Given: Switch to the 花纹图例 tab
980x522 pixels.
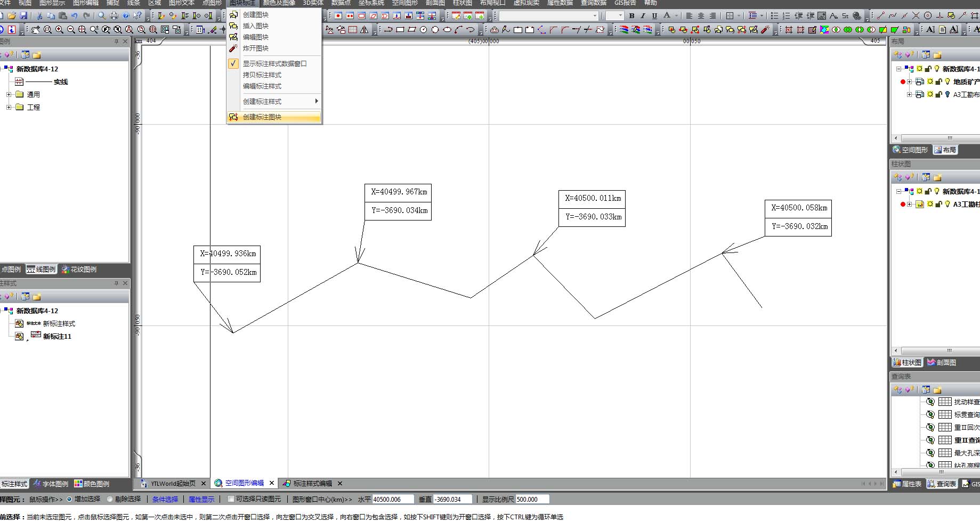Looking at the screenshot, I should (x=79, y=269).
